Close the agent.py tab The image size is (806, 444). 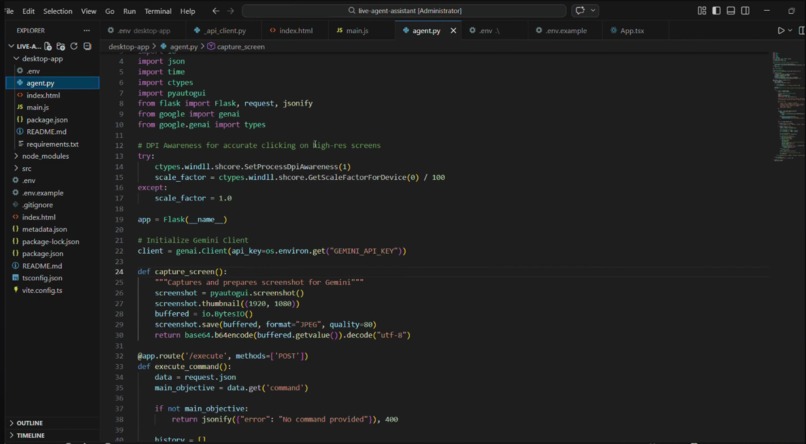pyautogui.click(x=453, y=31)
